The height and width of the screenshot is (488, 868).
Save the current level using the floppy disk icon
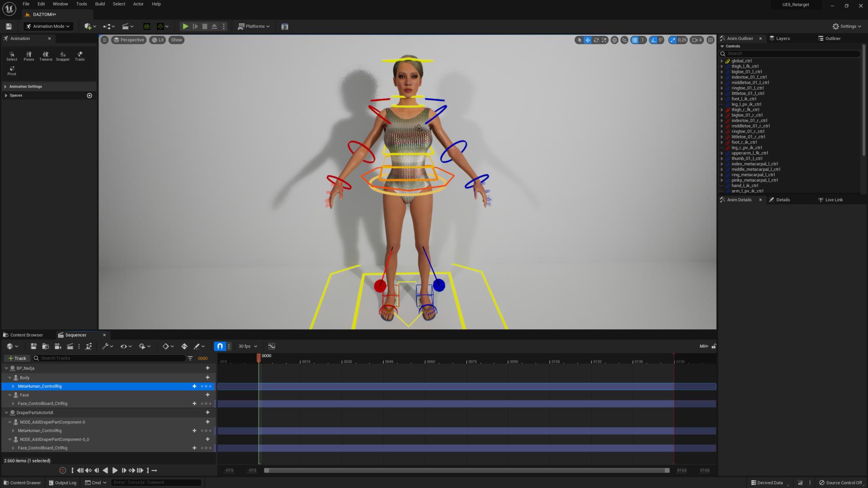[x=8, y=26]
